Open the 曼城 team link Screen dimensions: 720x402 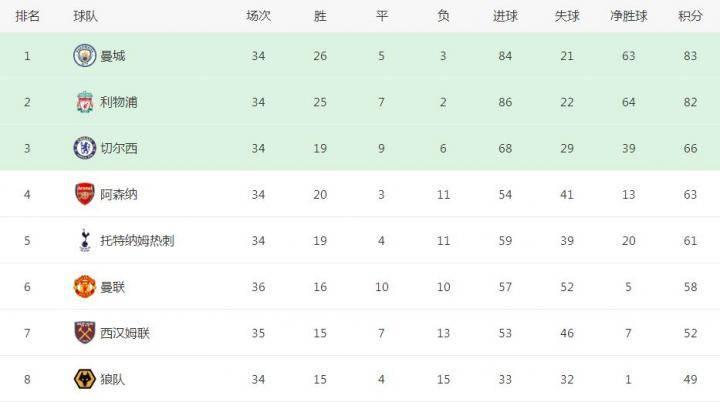[113, 56]
